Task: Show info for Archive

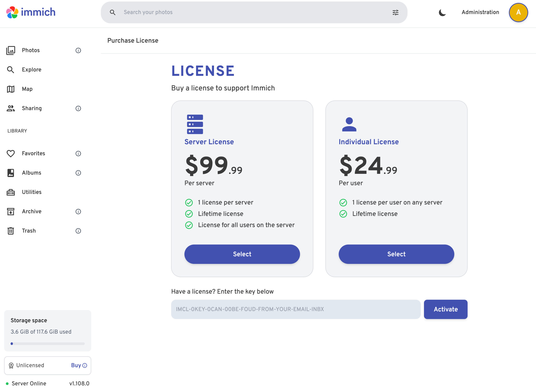Action: tap(78, 211)
